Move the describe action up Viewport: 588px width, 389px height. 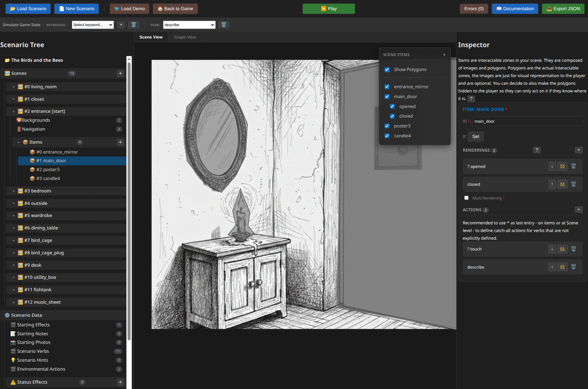click(x=552, y=267)
